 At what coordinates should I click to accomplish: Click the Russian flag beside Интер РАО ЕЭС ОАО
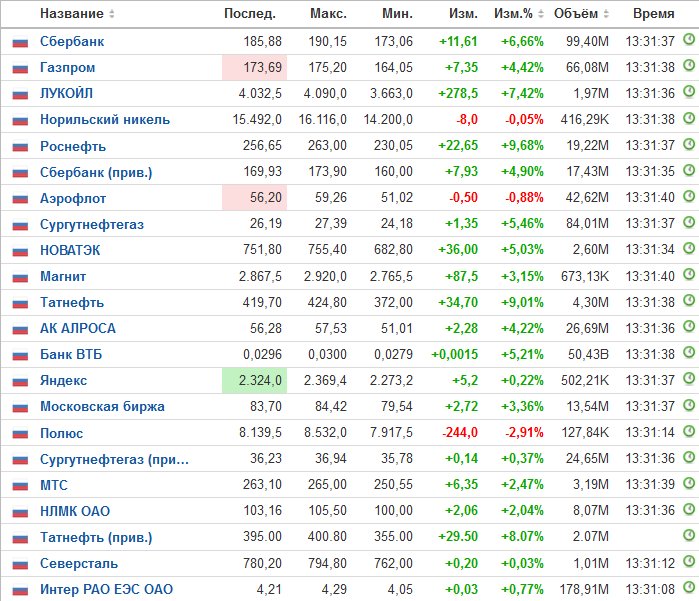pyautogui.click(x=20, y=591)
